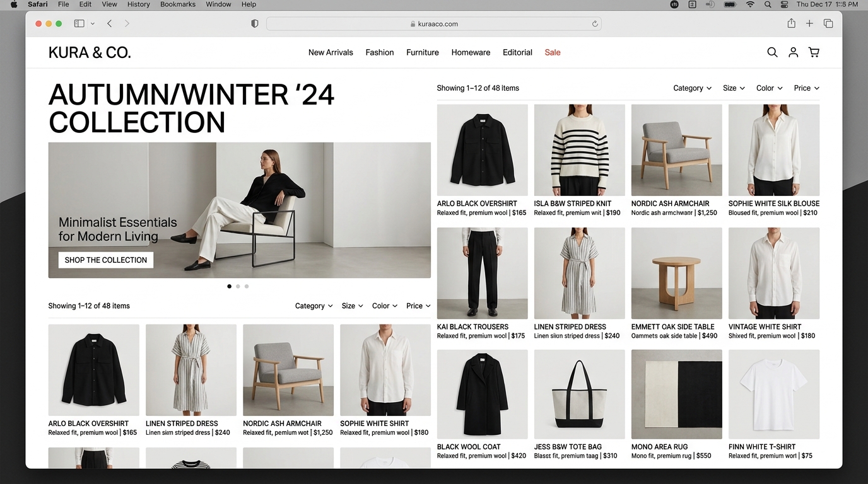Open the red Sale link

point(553,52)
